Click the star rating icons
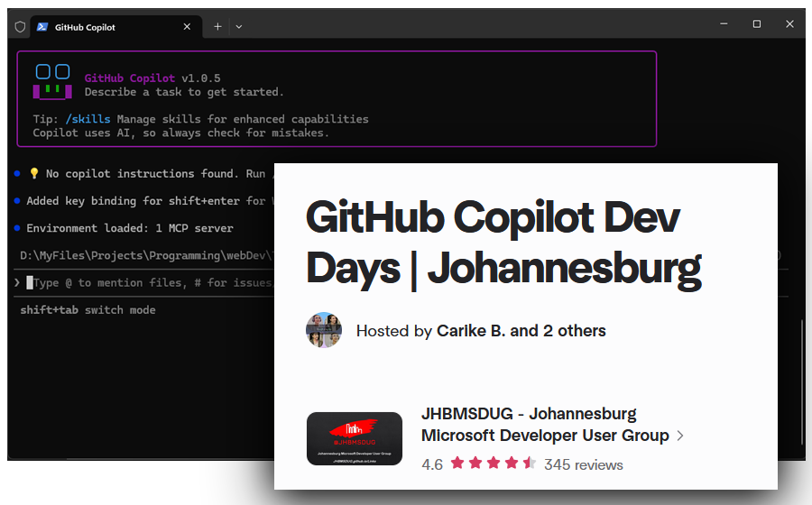 point(493,464)
